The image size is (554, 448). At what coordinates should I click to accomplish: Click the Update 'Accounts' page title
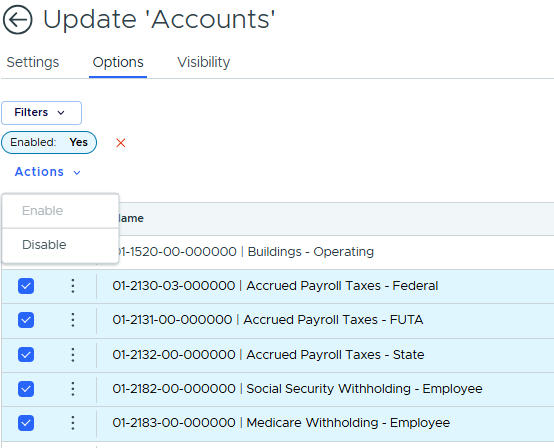(159, 19)
